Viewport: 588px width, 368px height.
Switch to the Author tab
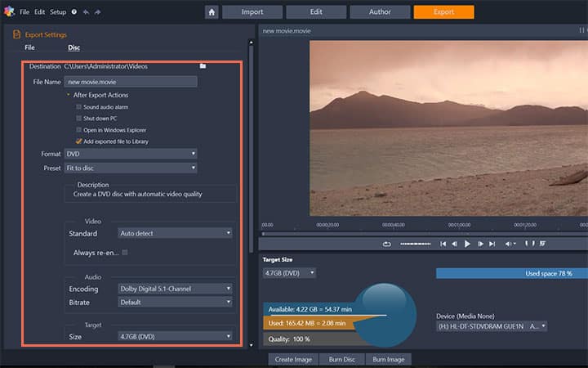[x=380, y=12]
